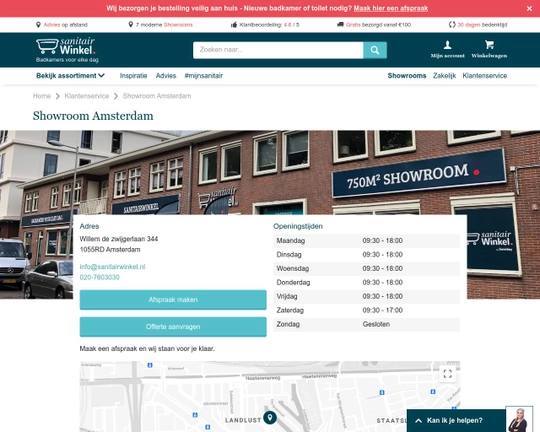The image size is (540, 432).
Task: Click the showroom location marker on map
Action: pyautogui.click(x=270, y=417)
